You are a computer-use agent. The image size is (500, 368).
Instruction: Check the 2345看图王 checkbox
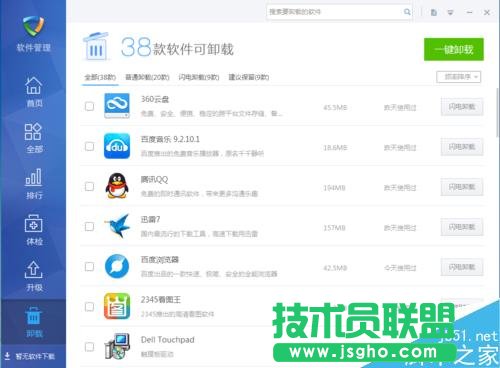[89, 307]
